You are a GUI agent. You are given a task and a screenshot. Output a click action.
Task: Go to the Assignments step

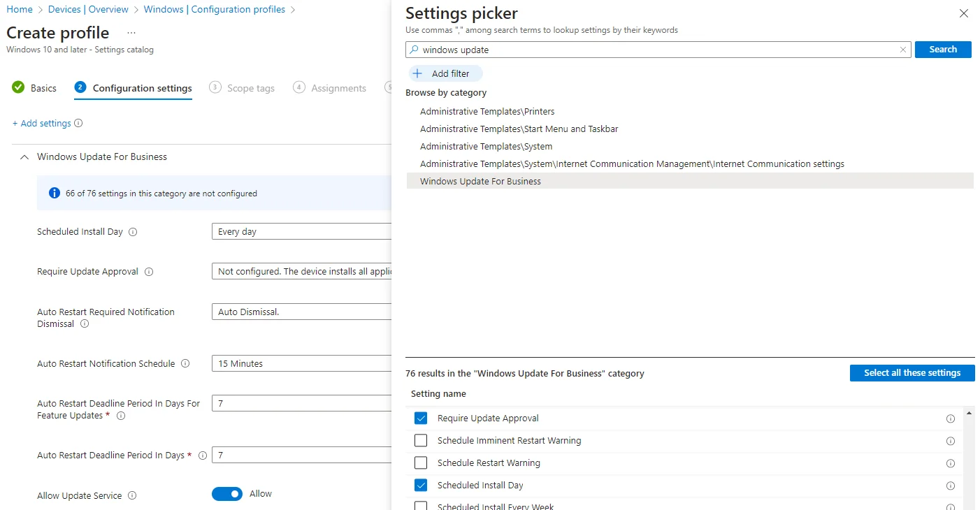(330, 88)
